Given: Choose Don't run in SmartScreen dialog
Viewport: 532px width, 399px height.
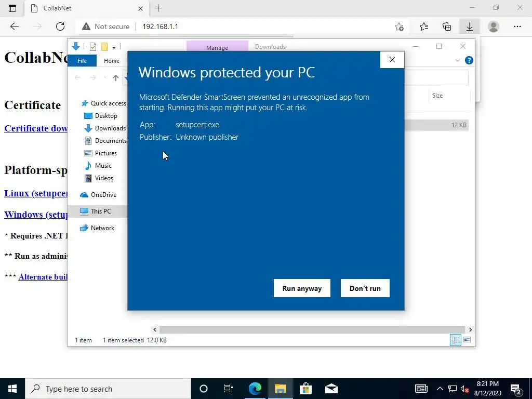Looking at the screenshot, I should point(365,288).
